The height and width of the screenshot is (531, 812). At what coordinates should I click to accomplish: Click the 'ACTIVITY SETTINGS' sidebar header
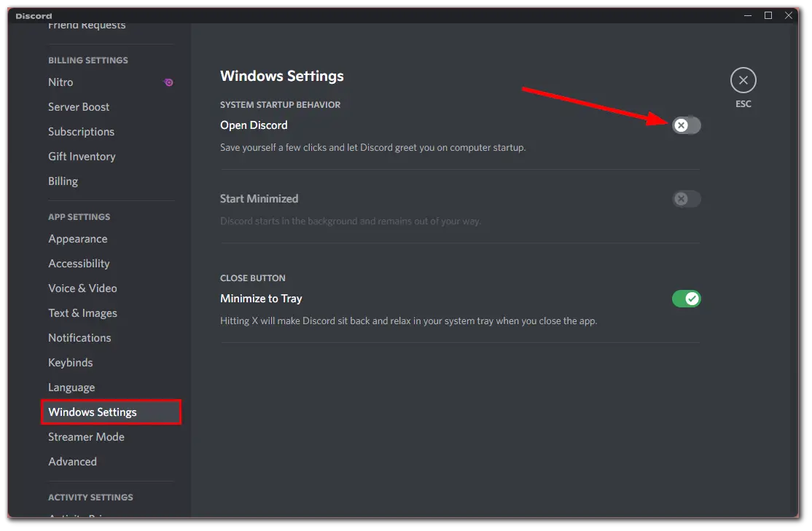(x=90, y=497)
